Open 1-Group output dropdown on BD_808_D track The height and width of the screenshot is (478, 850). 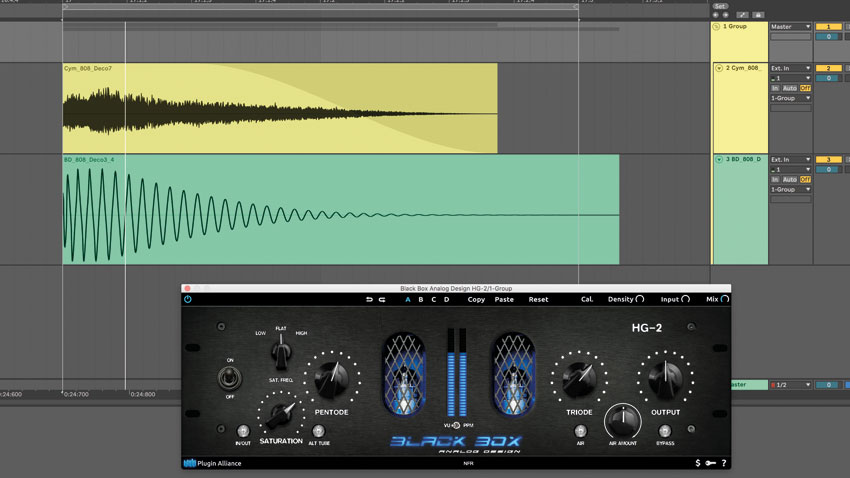791,189
